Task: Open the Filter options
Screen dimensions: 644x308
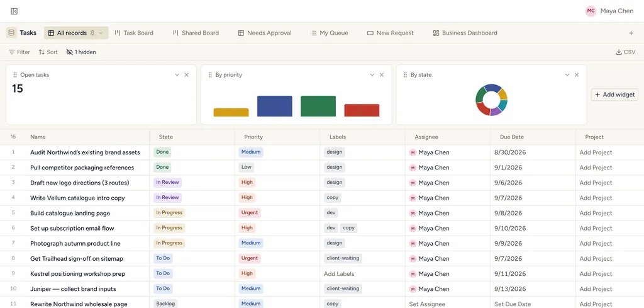Action: pos(19,52)
